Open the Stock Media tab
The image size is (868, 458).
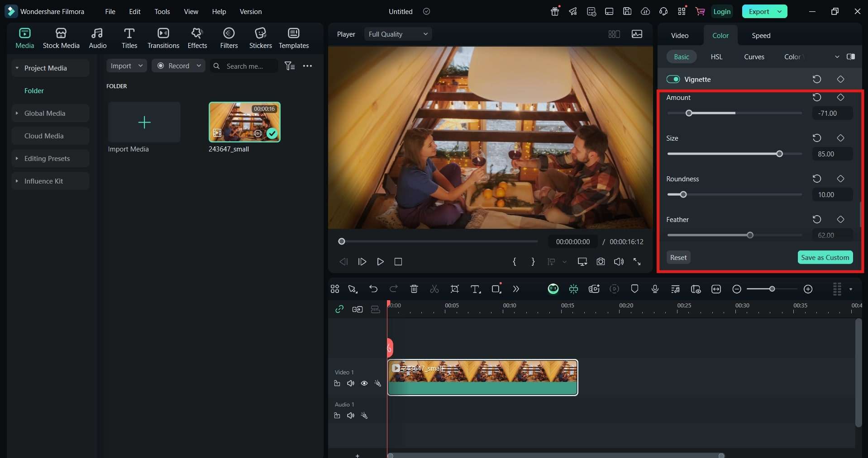(61, 38)
